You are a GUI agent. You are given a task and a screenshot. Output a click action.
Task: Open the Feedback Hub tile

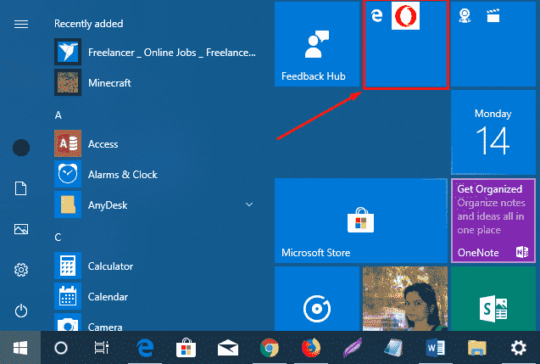[x=317, y=44]
